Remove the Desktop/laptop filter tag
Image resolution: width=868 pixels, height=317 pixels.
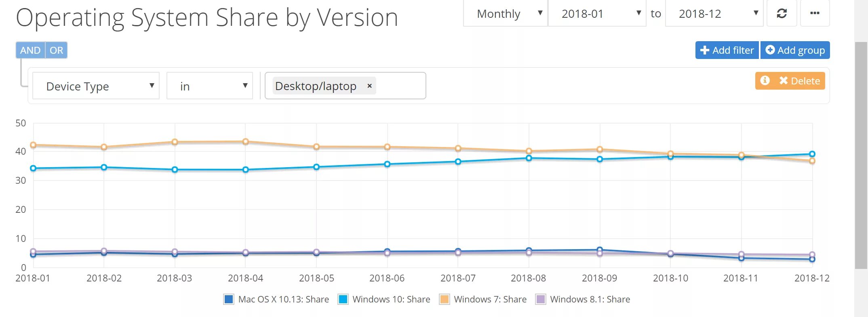click(369, 86)
